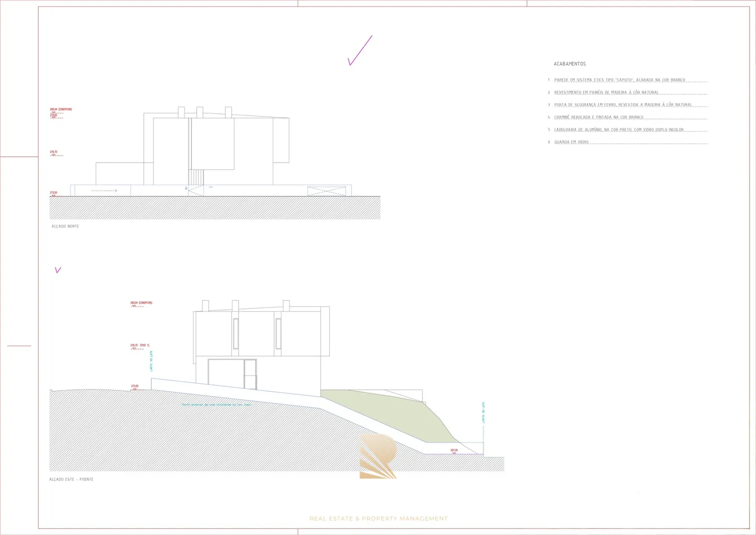Viewport: 756px width, 535px height.
Task: Click the crossed rectangle in north elevation base
Action: [x=326, y=191]
